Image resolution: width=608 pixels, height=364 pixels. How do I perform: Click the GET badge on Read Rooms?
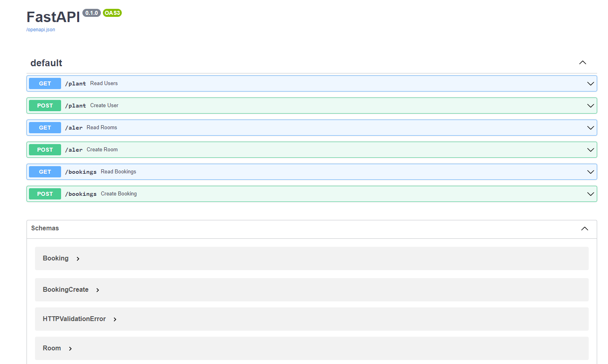click(44, 127)
